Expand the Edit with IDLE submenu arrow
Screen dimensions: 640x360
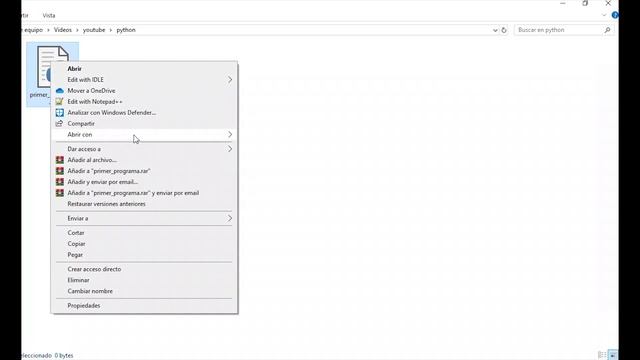click(x=230, y=80)
